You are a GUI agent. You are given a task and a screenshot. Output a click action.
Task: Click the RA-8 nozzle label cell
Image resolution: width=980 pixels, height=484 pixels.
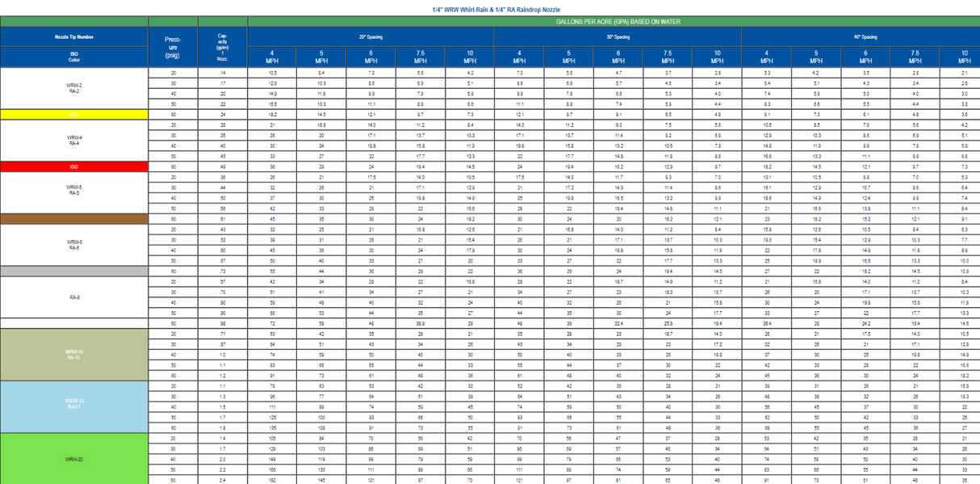pos(73,297)
